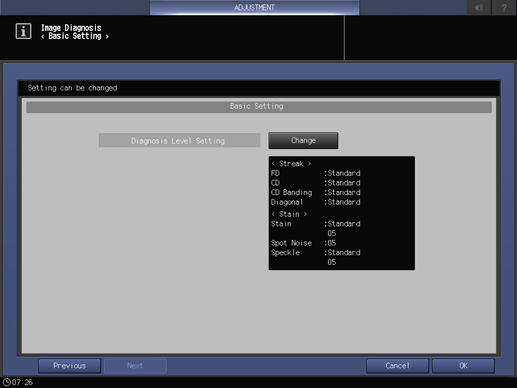
Task: Select the Speckle :Standard row
Action: [x=315, y=253]
